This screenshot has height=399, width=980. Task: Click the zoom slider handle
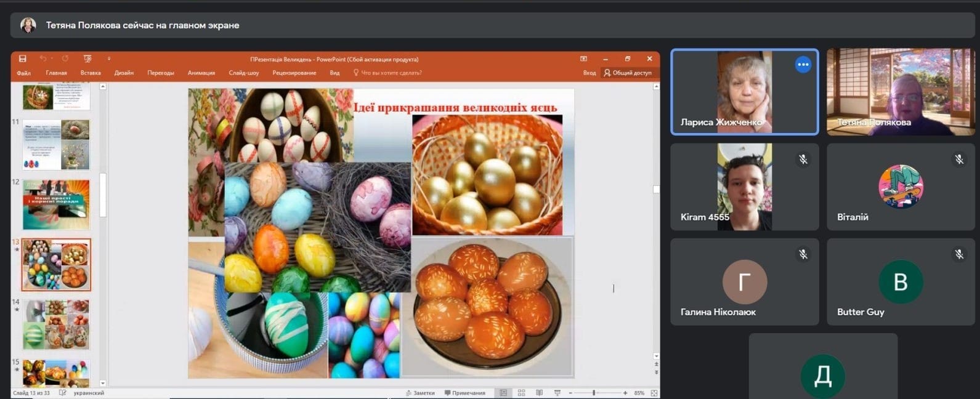(594, 393)
